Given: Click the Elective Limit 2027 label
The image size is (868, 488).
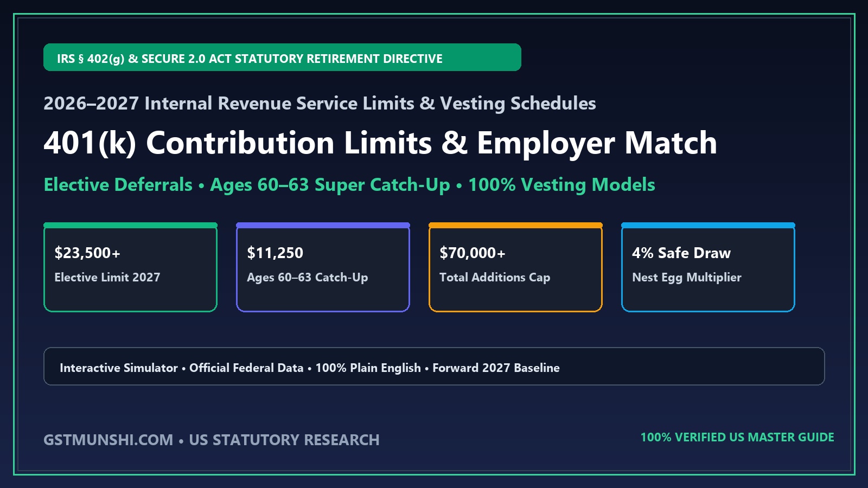Looking at the screenshot, I should click(107, 277).
